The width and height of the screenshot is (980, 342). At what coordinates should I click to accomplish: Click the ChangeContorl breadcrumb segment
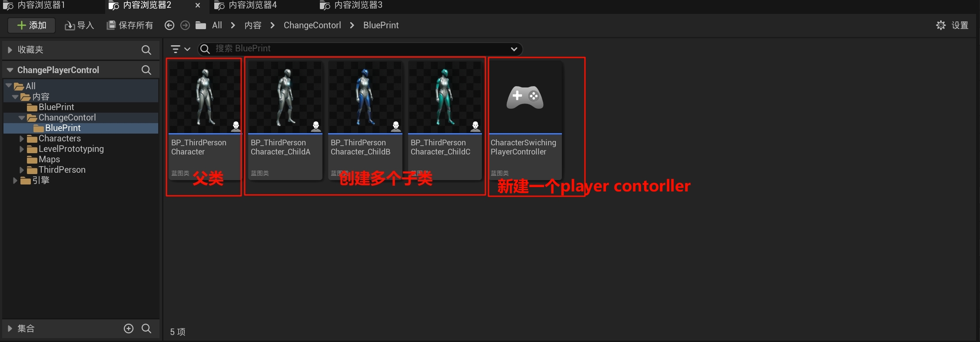312,25
